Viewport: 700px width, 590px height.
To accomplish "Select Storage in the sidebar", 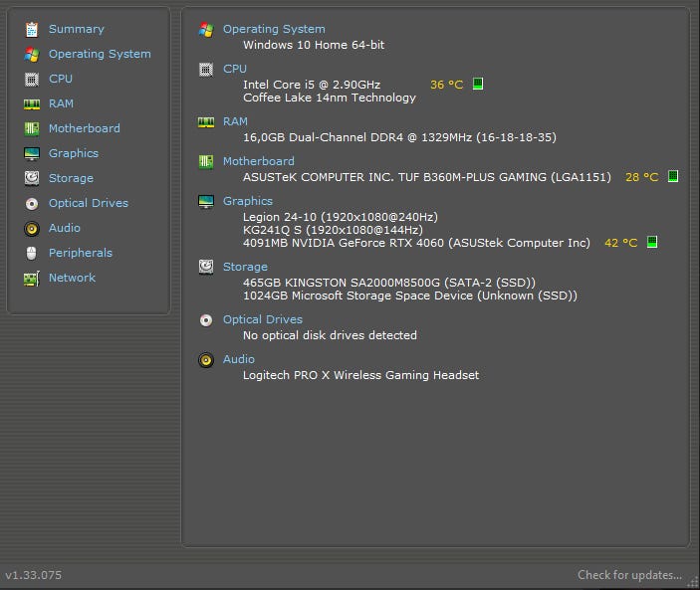I will point(71,178).
